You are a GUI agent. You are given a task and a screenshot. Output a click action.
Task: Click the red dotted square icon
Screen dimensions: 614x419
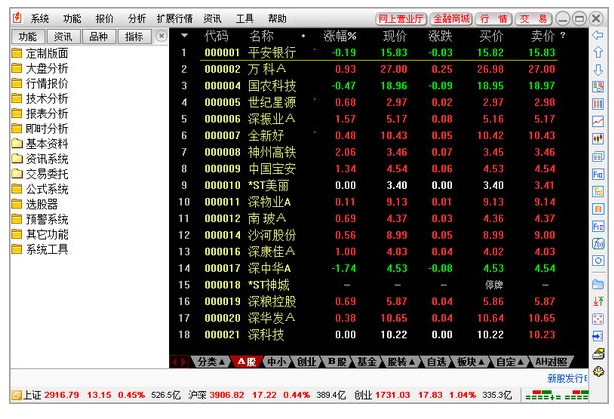tap(598, 318)
